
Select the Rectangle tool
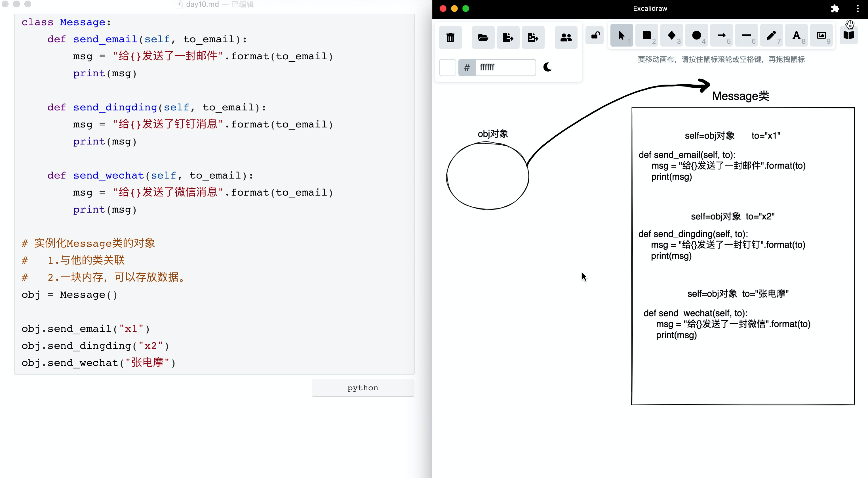pos(647,35)
